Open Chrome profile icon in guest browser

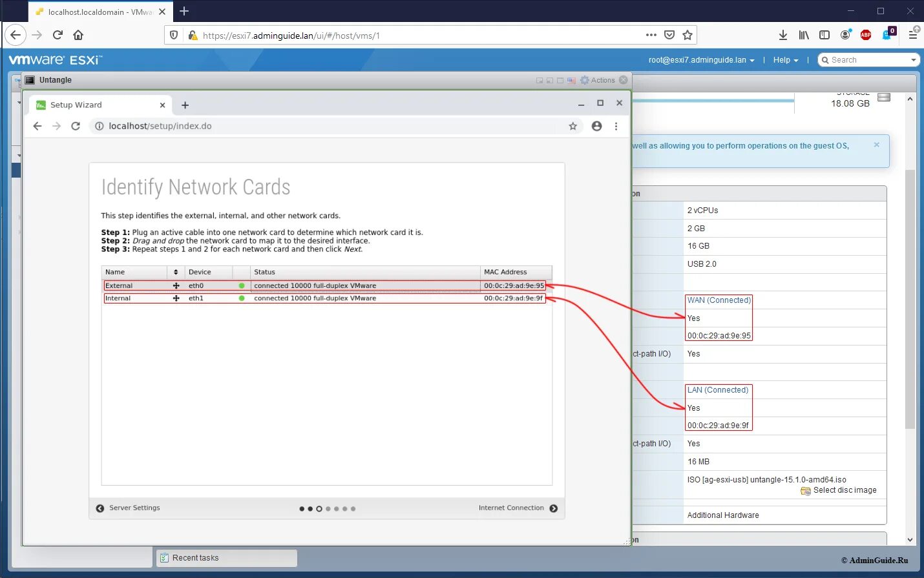coord(596,126)
